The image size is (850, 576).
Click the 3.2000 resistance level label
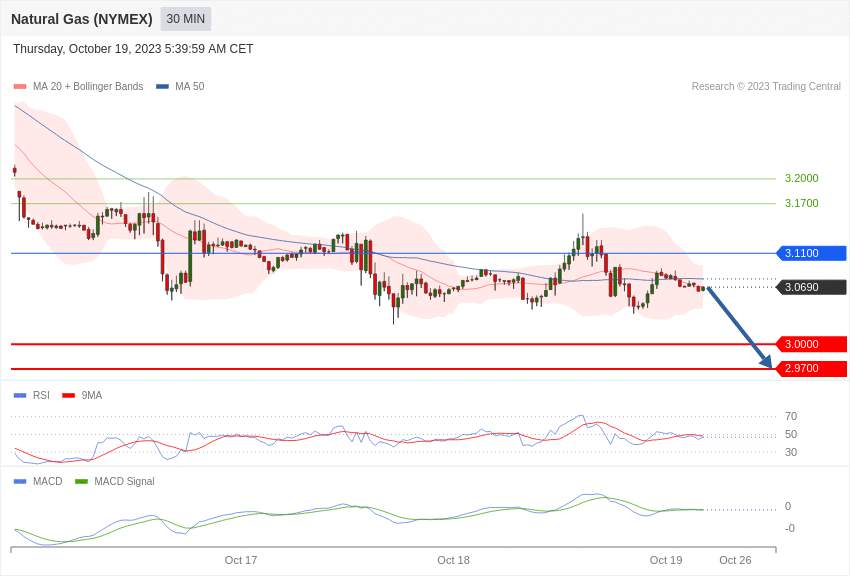click(802, 178)
